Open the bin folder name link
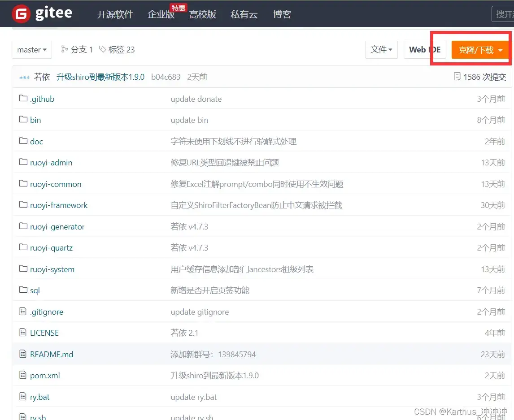Viewport: 514px width, 420px height. click(35, 120)
